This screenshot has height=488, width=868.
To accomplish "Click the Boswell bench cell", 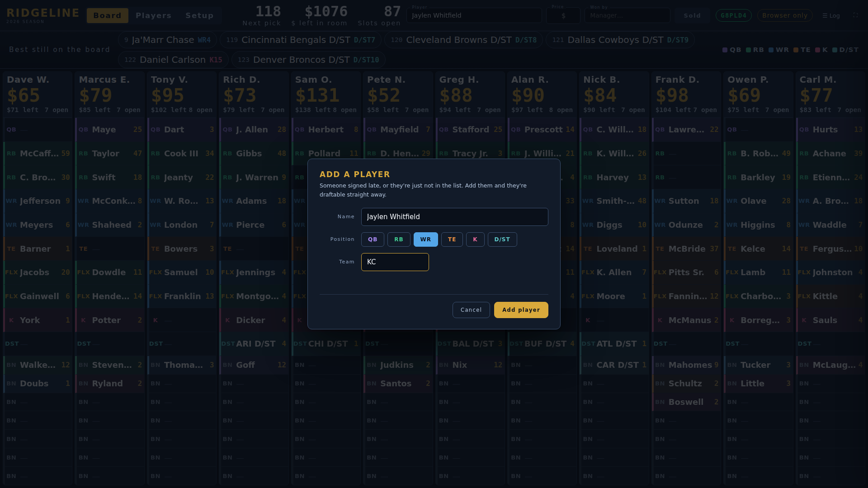I will click(x=686, y=402).
